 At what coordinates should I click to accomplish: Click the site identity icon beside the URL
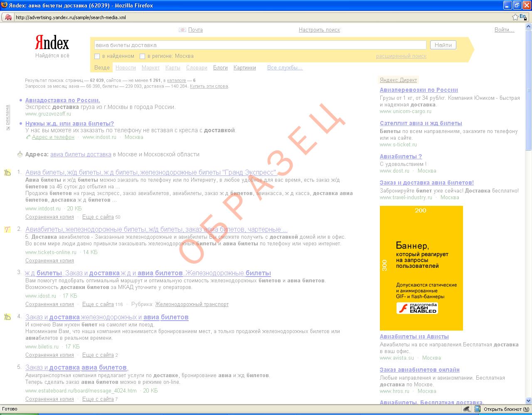pyautogui.click(x=8, y=17)
